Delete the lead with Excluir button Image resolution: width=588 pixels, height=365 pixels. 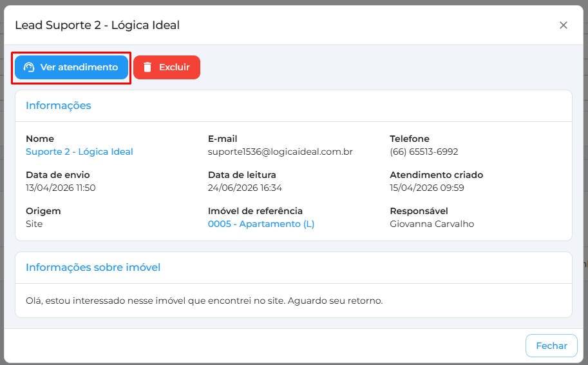pos(167,67)
